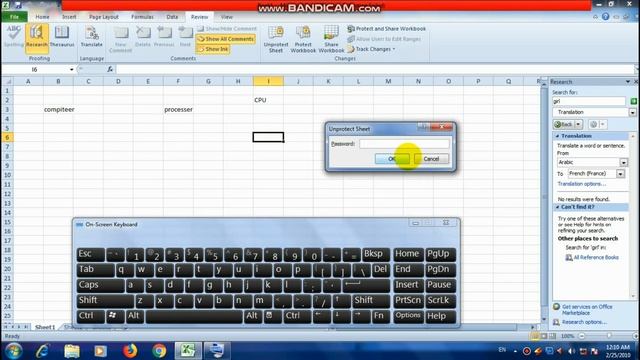This screenshot has width=640, height=360.
Task: Open File Explorer from taskbar
Action: [x=72, y=351]
